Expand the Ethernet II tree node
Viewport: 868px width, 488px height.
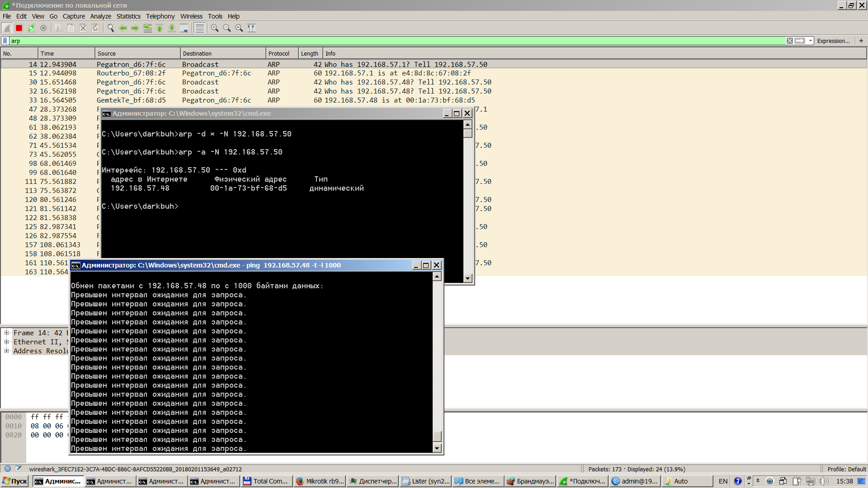pos(7,342)
